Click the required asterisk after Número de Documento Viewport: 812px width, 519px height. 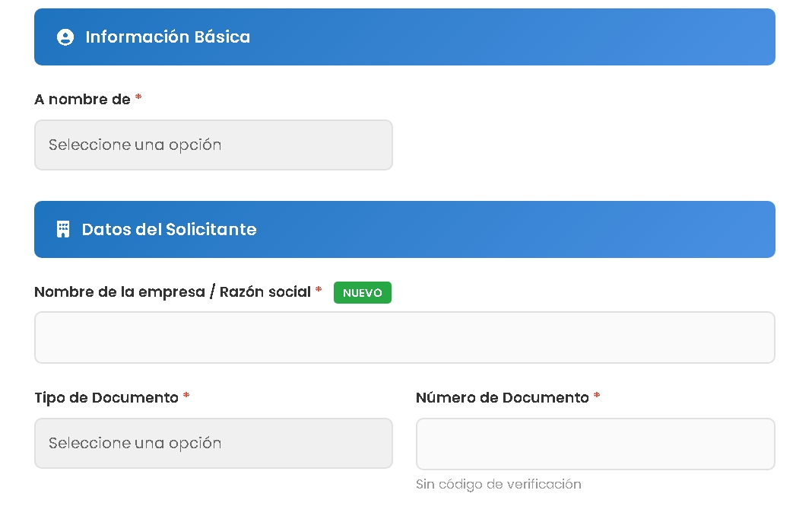coord(597,396)
